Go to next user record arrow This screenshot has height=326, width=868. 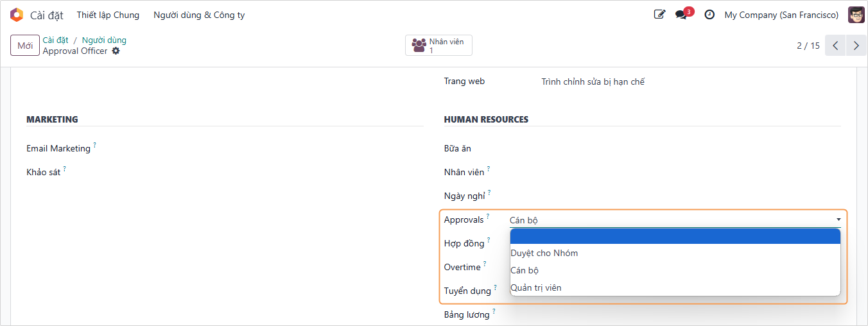pyautogui.click(x=856, y=46)
